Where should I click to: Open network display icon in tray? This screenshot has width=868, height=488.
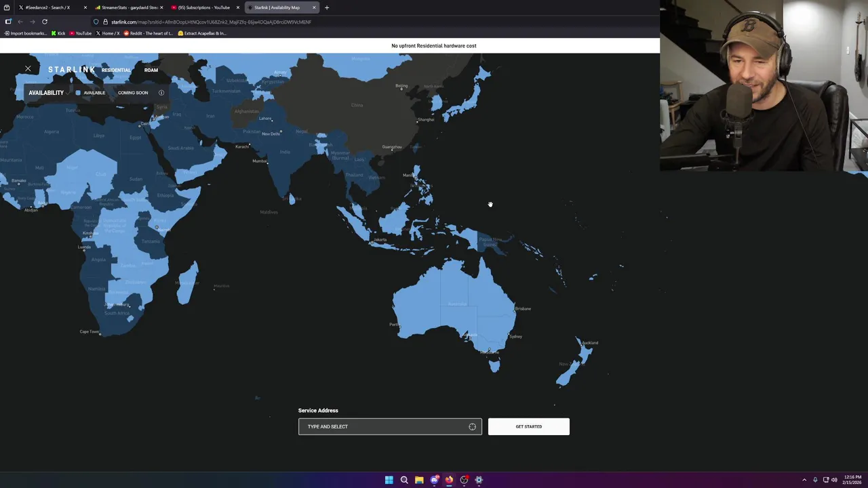pos(825,480)
